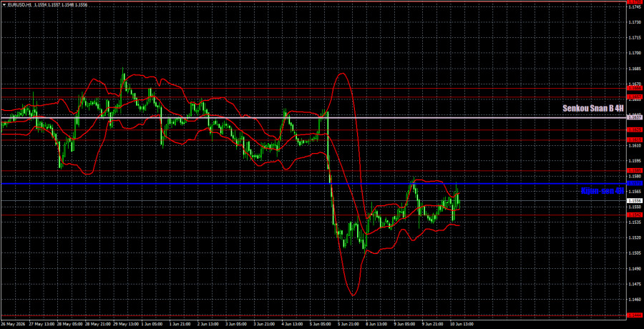Click the red 1.1657 level price tag
Viewport: 644px width, 329px height.
[635, 97]
